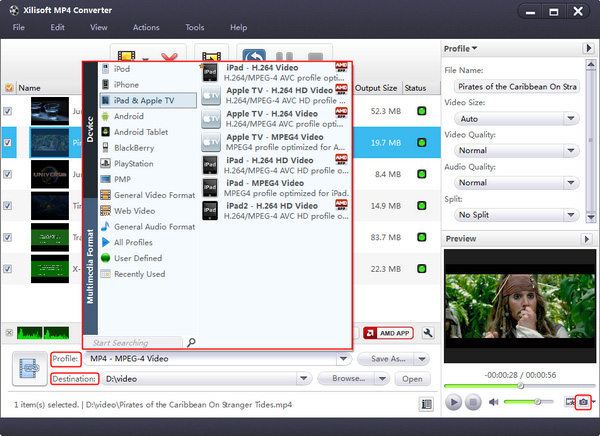This screenshot has width=600, height=436.
Task: Open the Save As dropdown arrow
Action: [422, 359]
